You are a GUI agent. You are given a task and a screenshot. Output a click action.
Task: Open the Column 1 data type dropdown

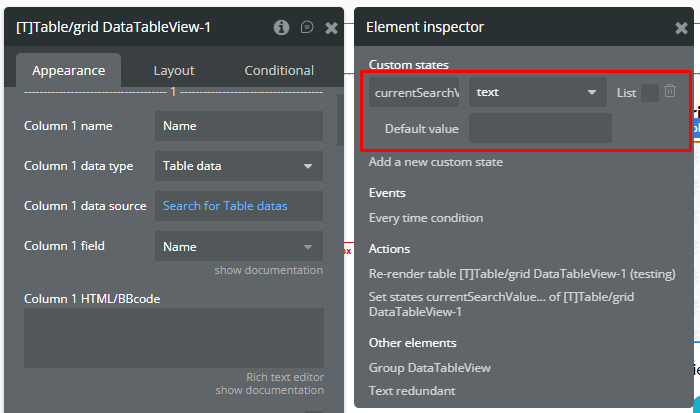coord(238,166)
